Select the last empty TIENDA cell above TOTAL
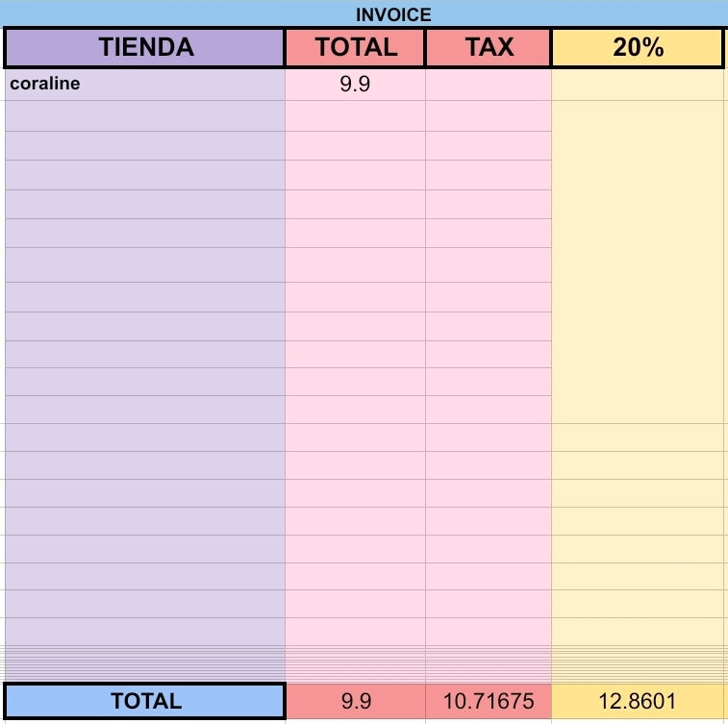 [x=145, y=631]
